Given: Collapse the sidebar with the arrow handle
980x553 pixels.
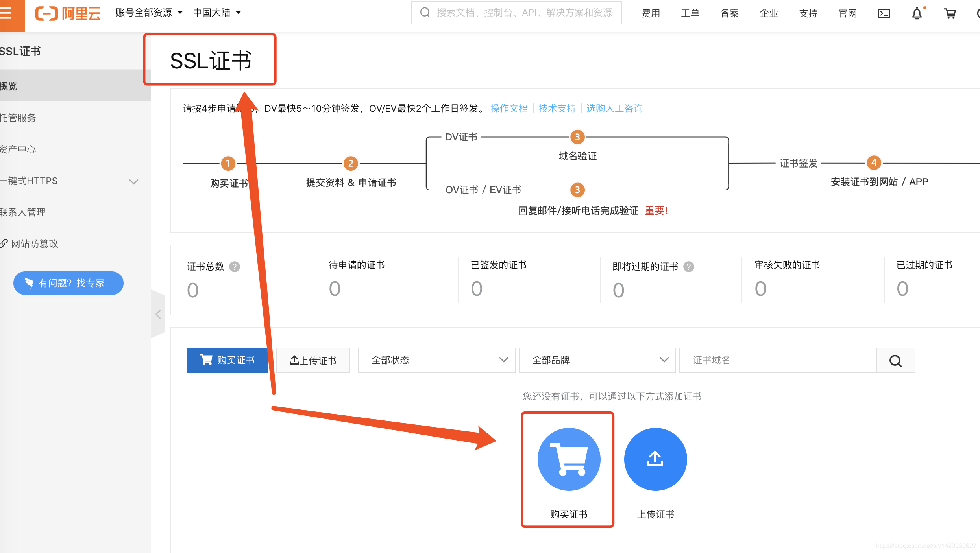Looking at the screenshot, I should [158, 314].
